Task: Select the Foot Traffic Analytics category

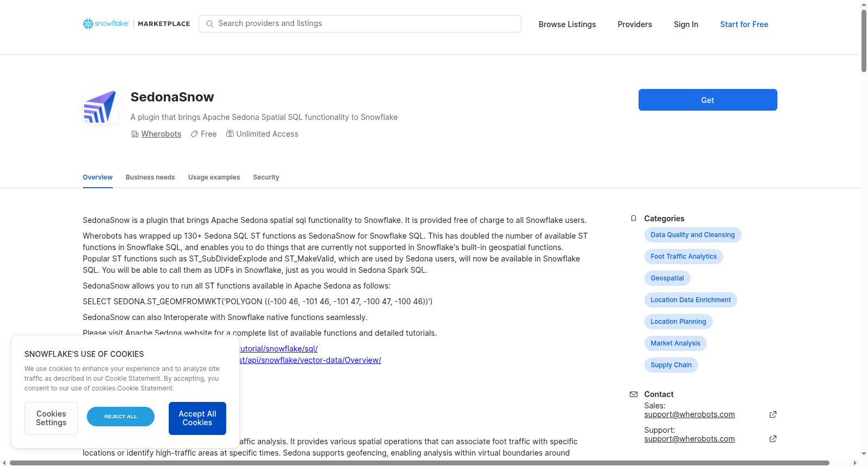Action: coord(684,257)
